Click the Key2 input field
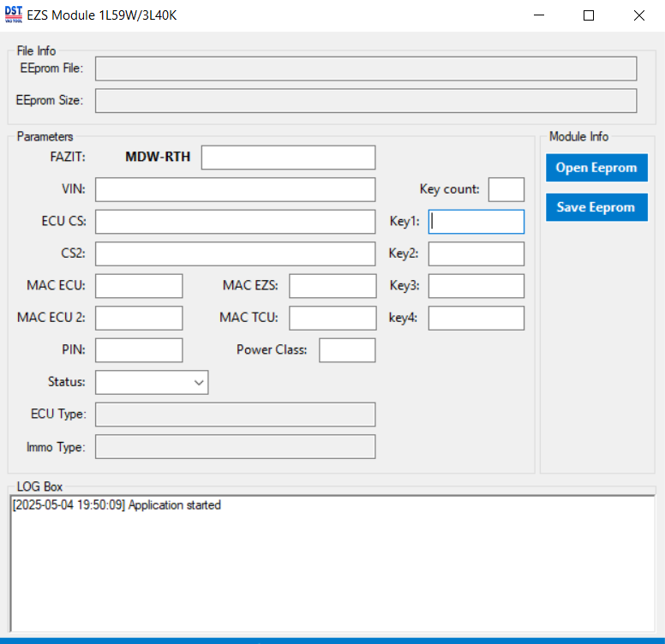The image size is (665, 644). (x=476, y=253)
